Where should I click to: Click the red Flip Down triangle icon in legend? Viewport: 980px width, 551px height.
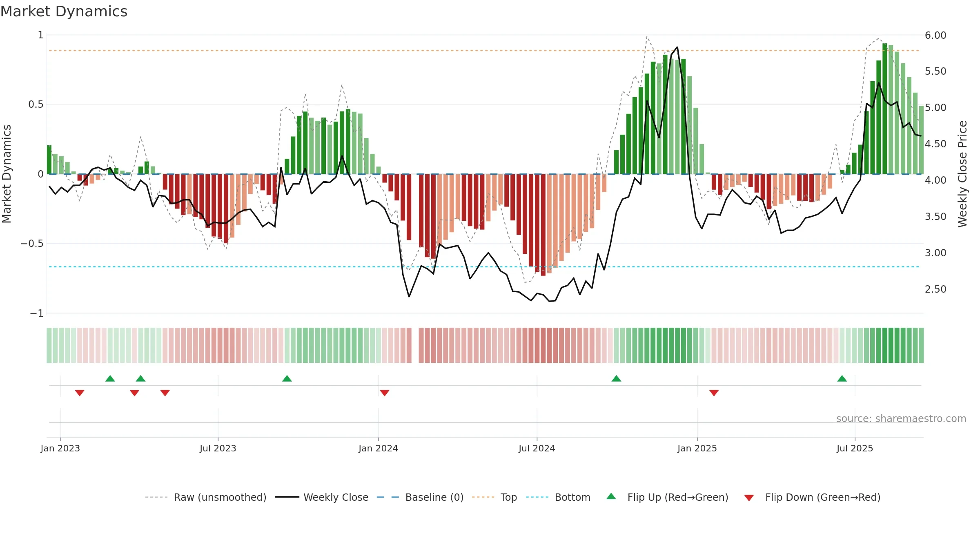click(749, 498)
